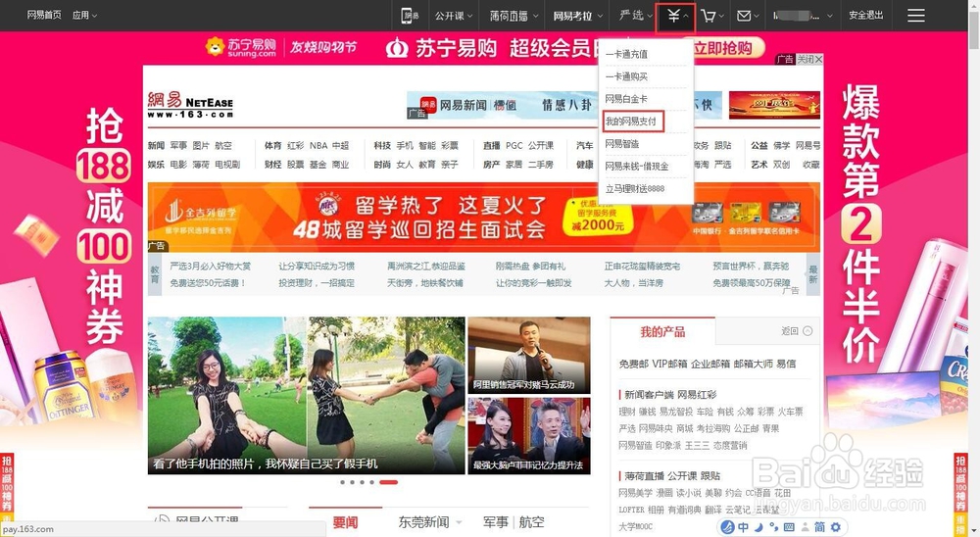Open thumbnail 阿里销售冠军对赌马云成功
The width and height of the screenshot is (980, 537).
[529, 355]
